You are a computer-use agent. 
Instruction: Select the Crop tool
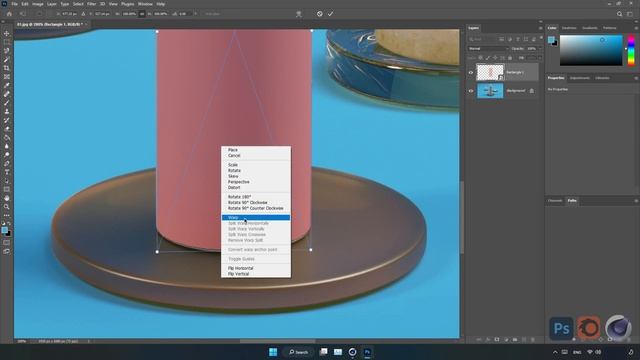[x=7, y=68]
